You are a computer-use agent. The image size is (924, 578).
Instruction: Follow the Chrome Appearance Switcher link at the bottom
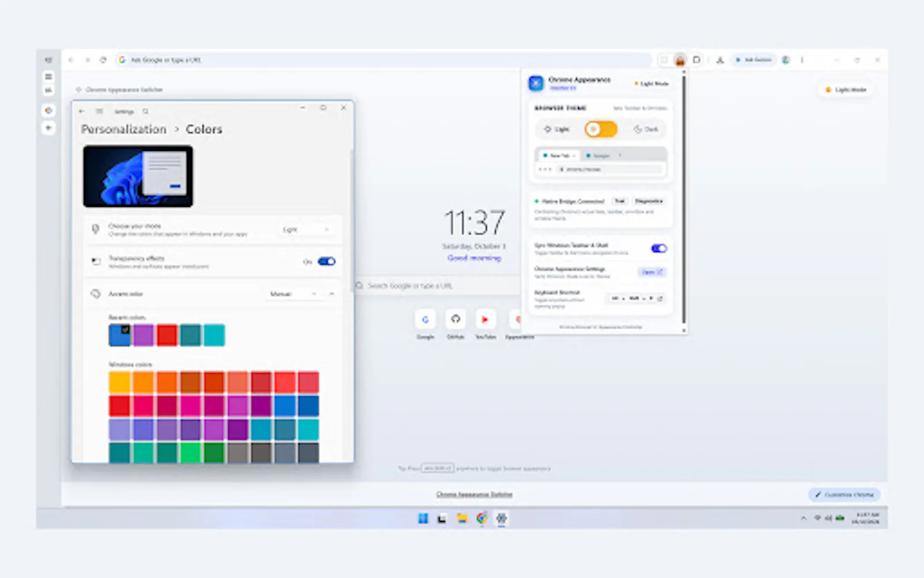(474, 494)
